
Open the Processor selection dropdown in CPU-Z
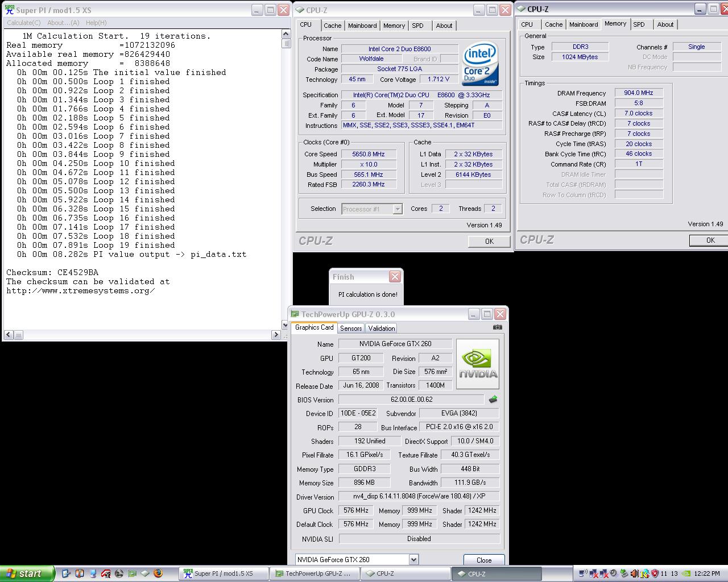[398, 209]
